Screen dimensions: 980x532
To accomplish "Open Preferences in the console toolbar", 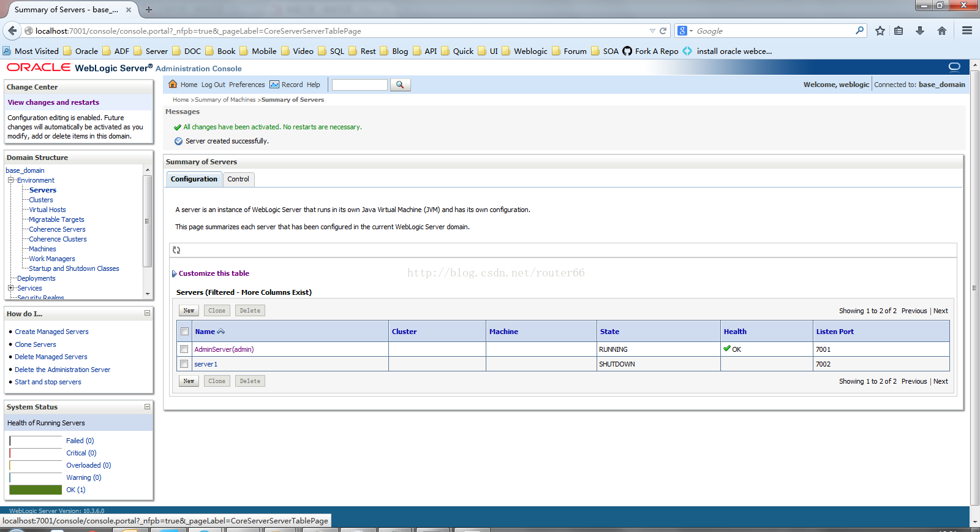I will tap(247, 85).
